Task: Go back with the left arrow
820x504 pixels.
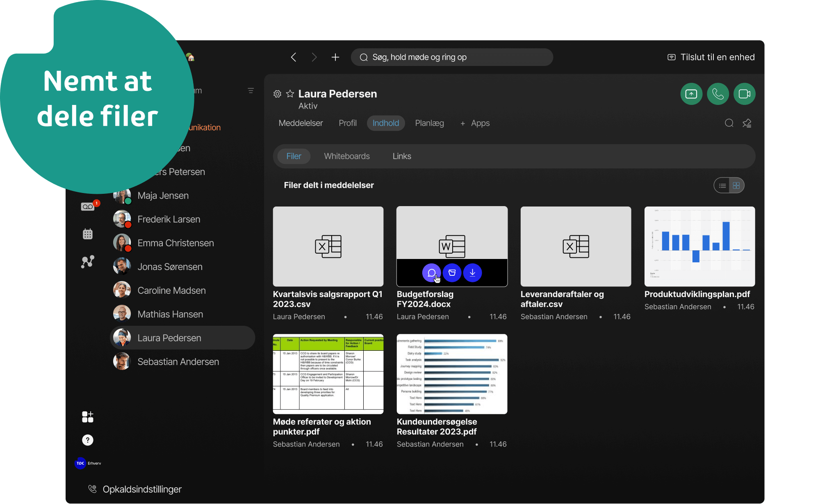Action: [294, 57]
